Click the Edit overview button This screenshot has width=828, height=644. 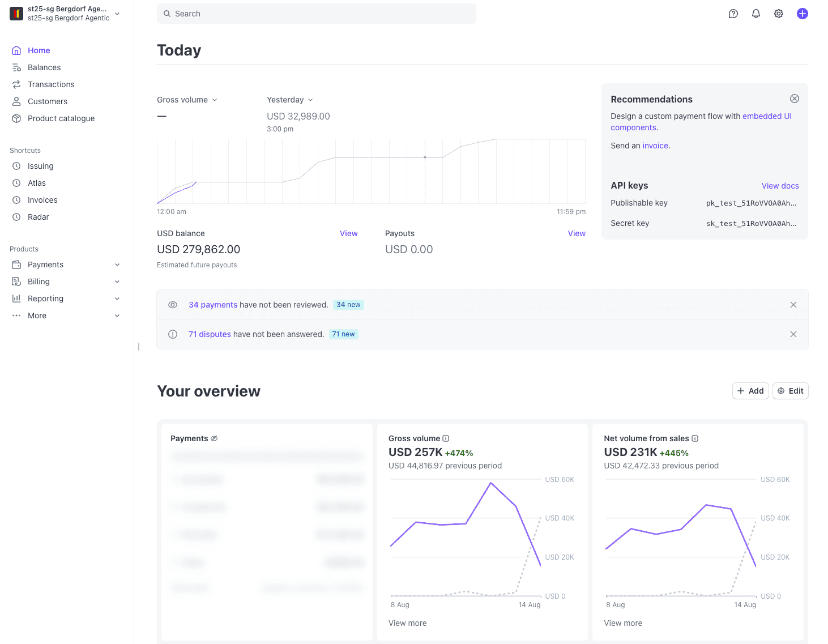coord(790,391)
